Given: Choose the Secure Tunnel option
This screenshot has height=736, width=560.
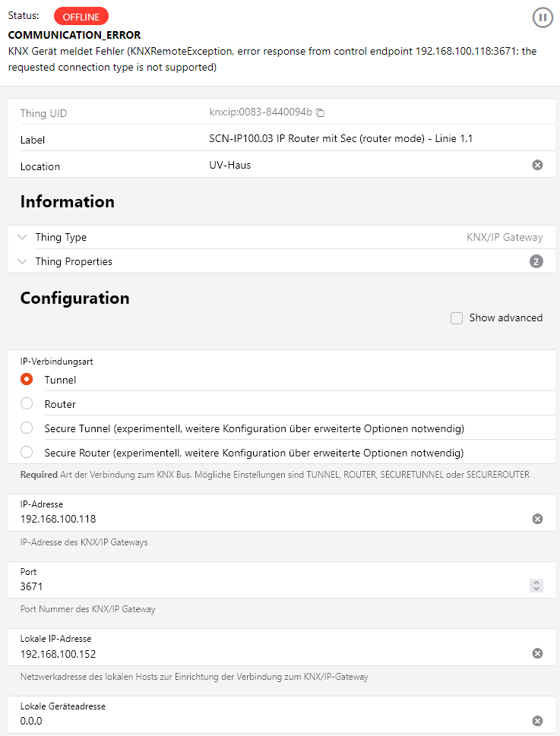Looking at the screenshot, I should coord(27,428).
